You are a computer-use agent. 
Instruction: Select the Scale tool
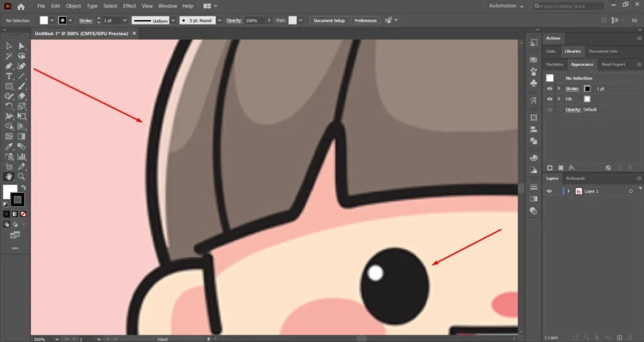coord(21,106)
